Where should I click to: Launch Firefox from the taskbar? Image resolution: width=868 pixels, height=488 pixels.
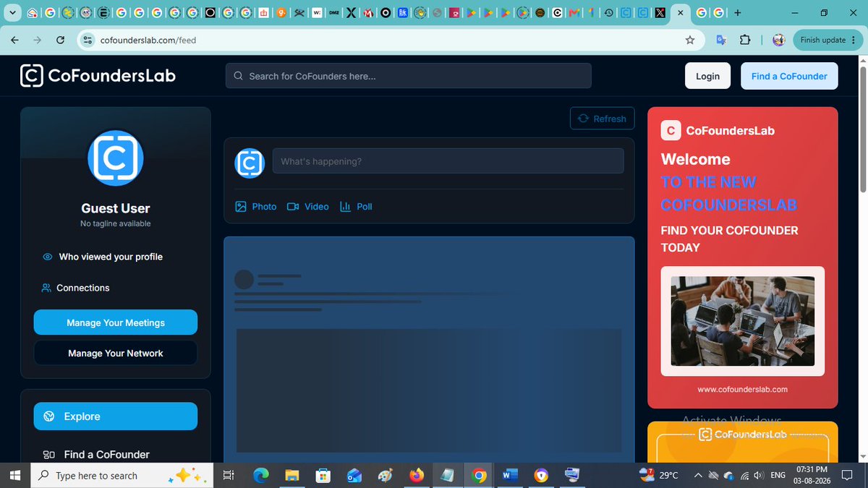click(417, 476)
